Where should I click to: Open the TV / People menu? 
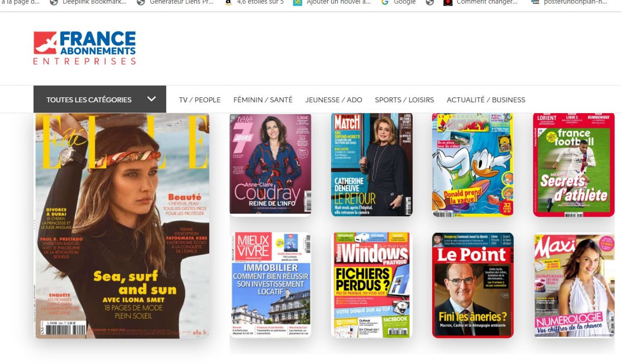200,100
